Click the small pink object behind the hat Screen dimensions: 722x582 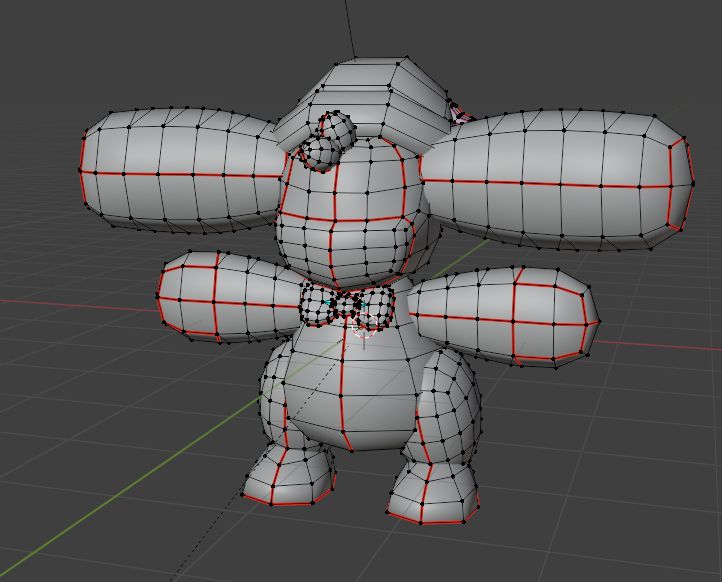click(x=461, y=114)
